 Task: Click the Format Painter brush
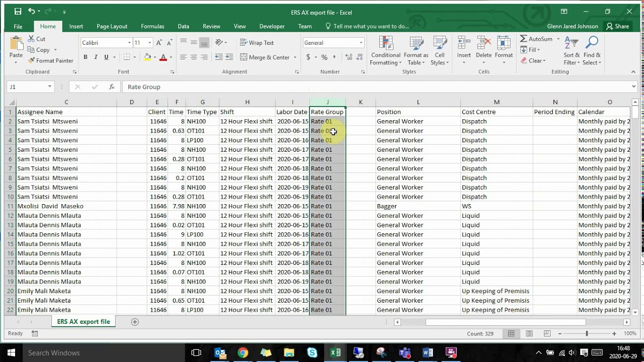click(31, 61)
